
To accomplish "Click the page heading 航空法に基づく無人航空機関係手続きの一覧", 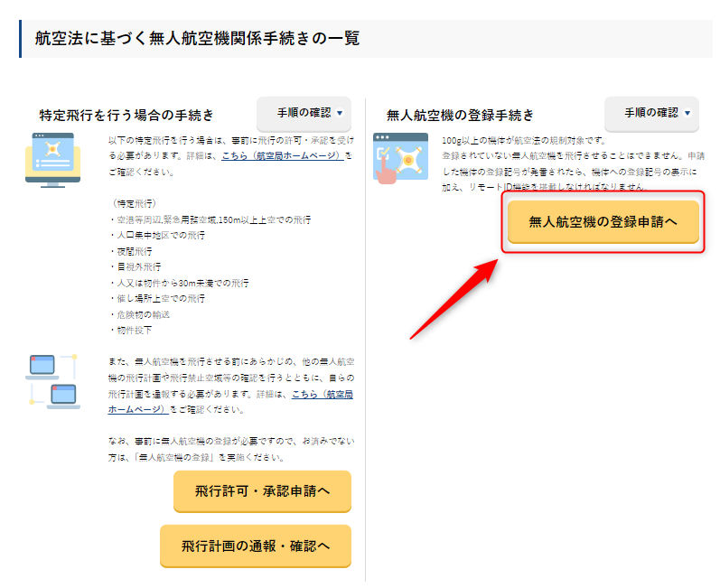I will 197,39.
